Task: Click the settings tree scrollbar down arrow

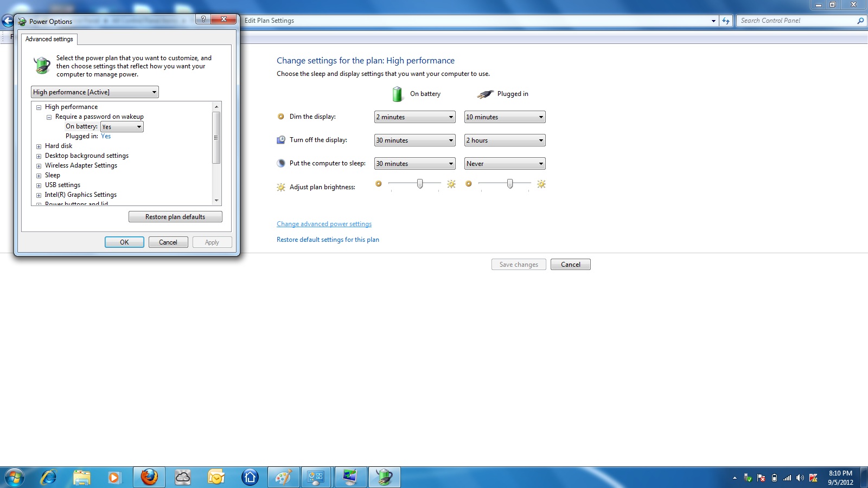Action: click(216, 201)
